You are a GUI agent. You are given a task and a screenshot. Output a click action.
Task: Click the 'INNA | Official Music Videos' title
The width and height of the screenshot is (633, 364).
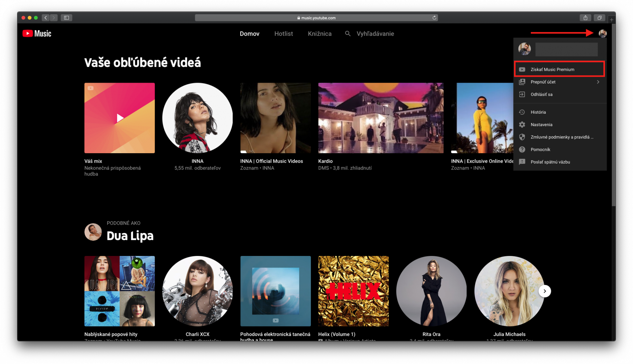[272, 161]
